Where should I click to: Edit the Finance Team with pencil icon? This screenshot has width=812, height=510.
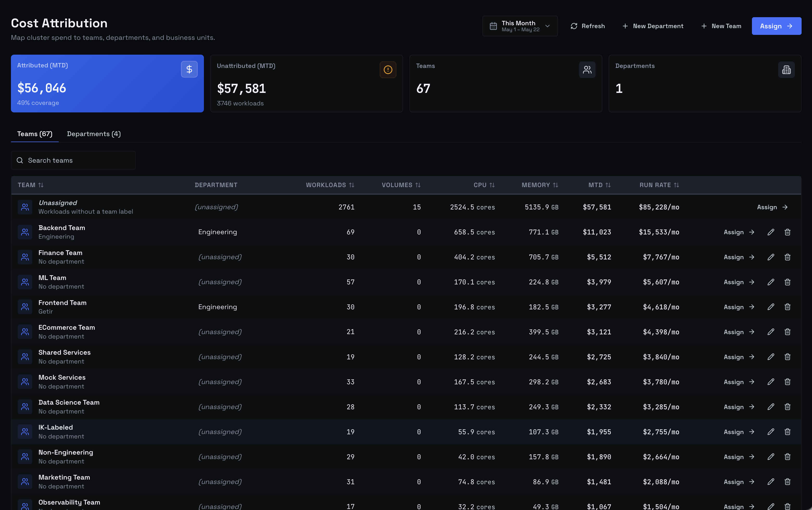(771, 257)
